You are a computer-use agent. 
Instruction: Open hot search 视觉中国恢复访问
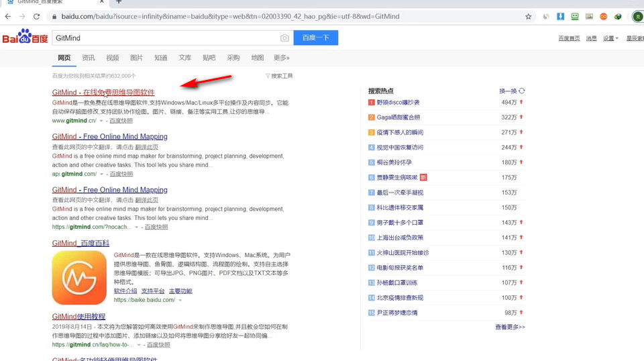tap(400, 148)
